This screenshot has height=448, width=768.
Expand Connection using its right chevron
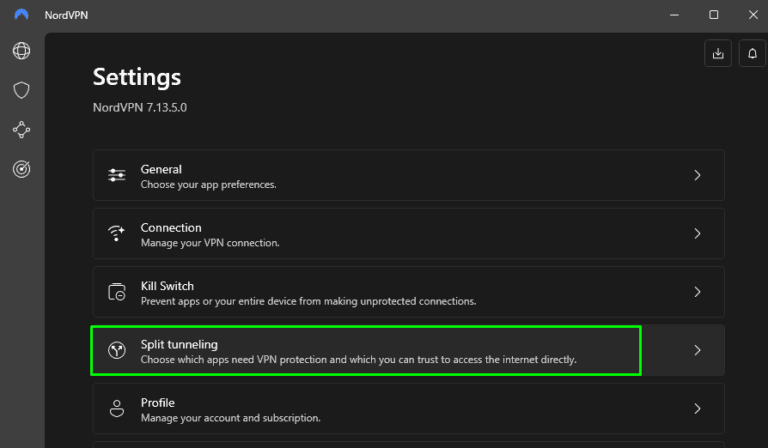[697, 234]
